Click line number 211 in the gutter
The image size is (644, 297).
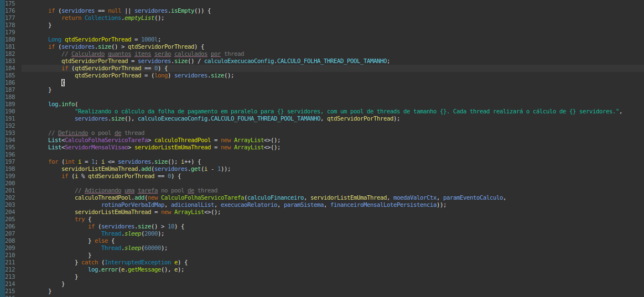[x=9, y=262]
